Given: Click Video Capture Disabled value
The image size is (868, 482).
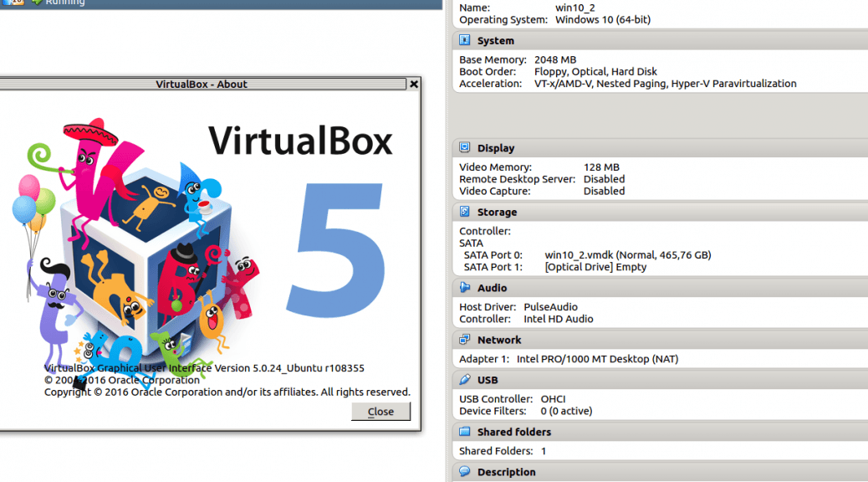Looking at the screenshot, I should pyautogui.click(x=604, y=191).
